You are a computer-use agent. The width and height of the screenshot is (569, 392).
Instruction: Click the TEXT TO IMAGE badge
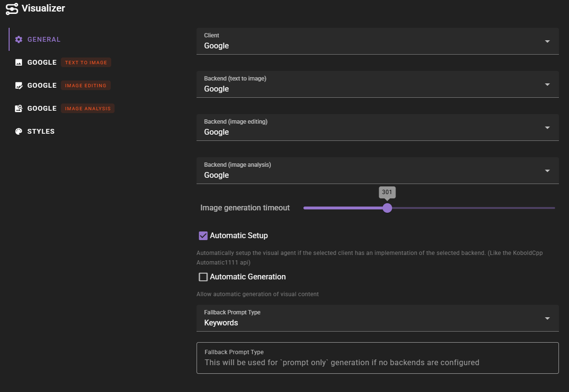(86, 62)
